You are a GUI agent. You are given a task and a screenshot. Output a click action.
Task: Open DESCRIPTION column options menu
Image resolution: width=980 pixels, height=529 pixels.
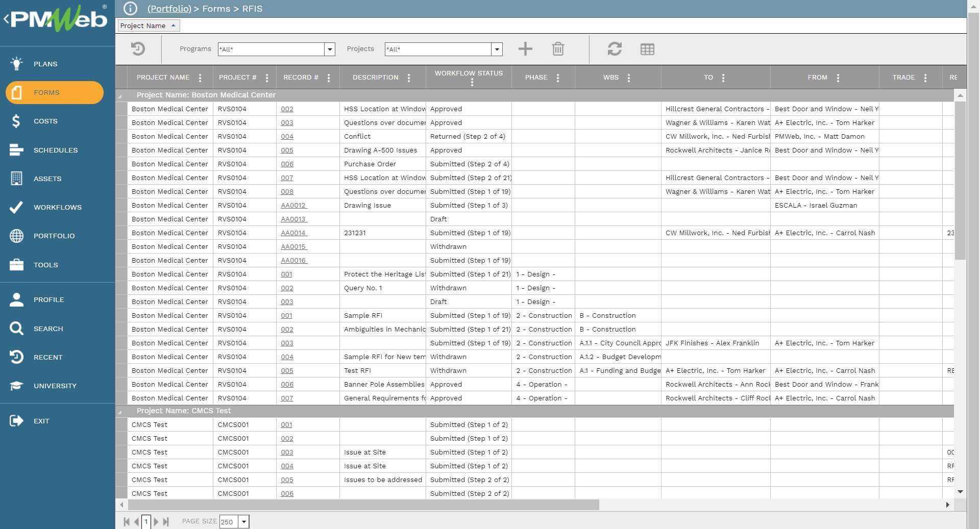[x=409, y=78]
